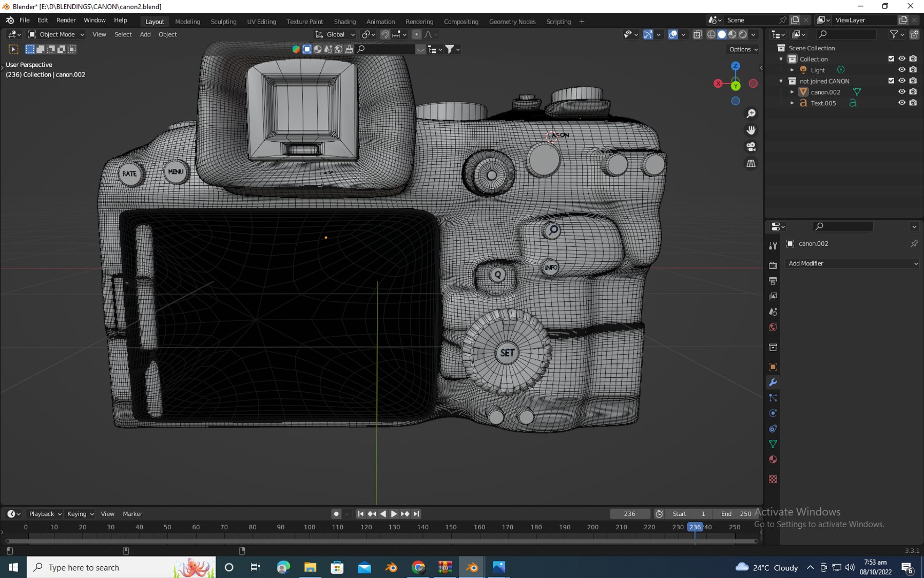Click the Blender logo menu icon

coord(10,20)
